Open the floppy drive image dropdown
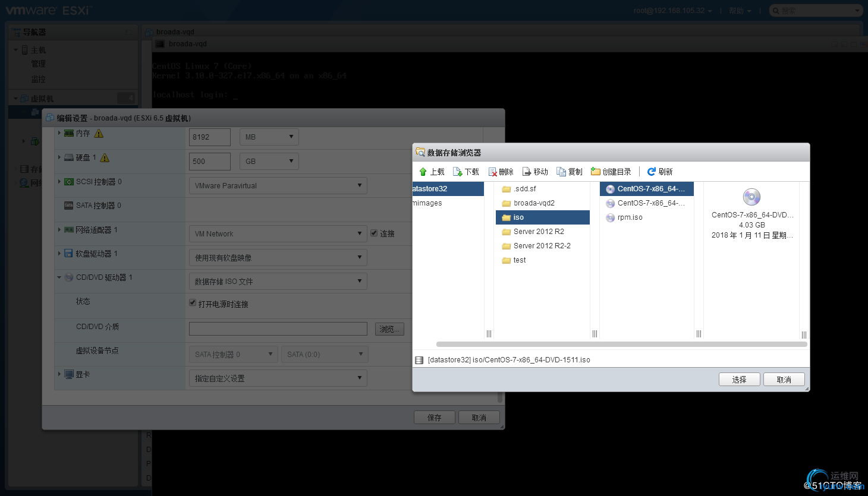868x496 pixels. point(278,258)
